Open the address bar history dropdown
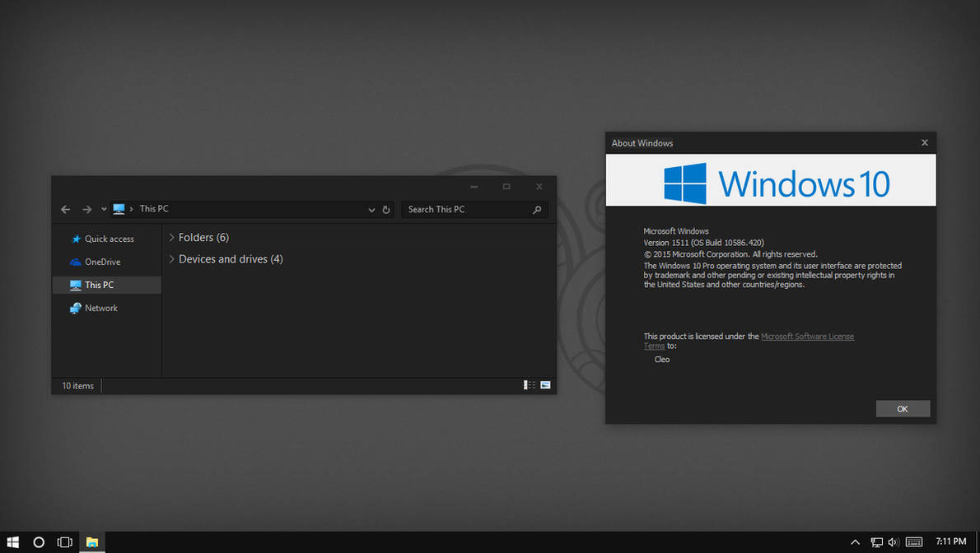980x553 pixels. pyautogui.click(x=371, y=210)
